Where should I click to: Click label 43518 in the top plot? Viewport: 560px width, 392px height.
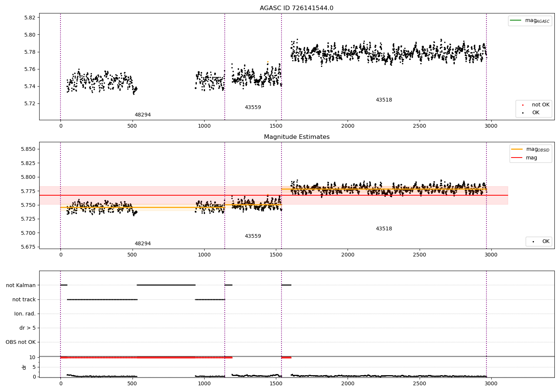click(384, 100)
